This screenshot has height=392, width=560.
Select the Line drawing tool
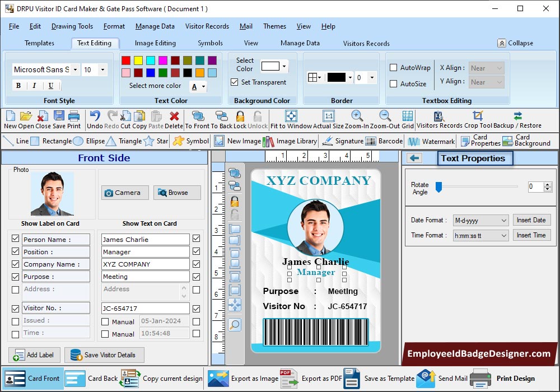(x=15, y=141)
